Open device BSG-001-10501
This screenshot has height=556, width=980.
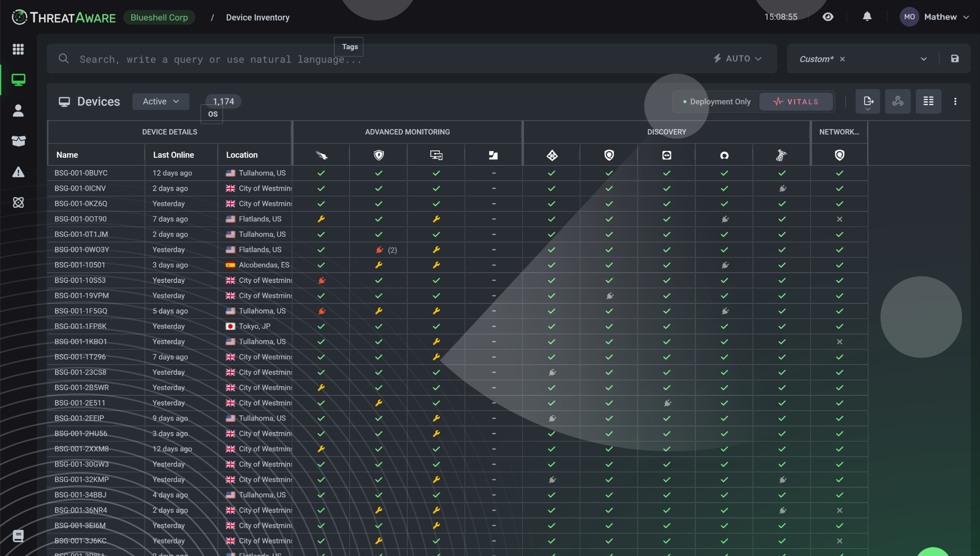click(80, 265)
